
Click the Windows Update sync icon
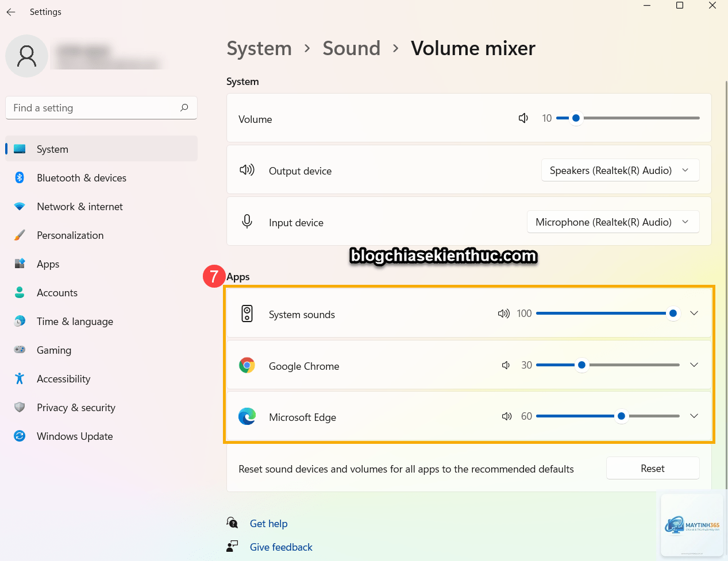pos(20,436)
